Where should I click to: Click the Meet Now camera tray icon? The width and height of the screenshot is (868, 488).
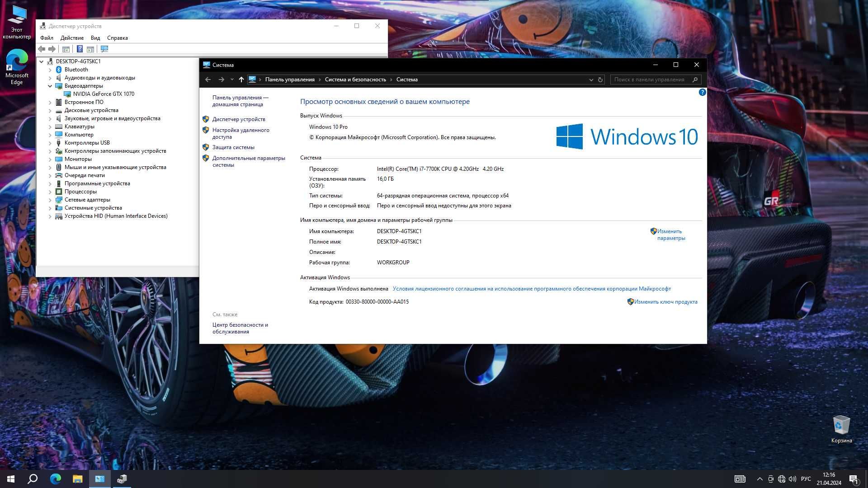click(771, 479)
